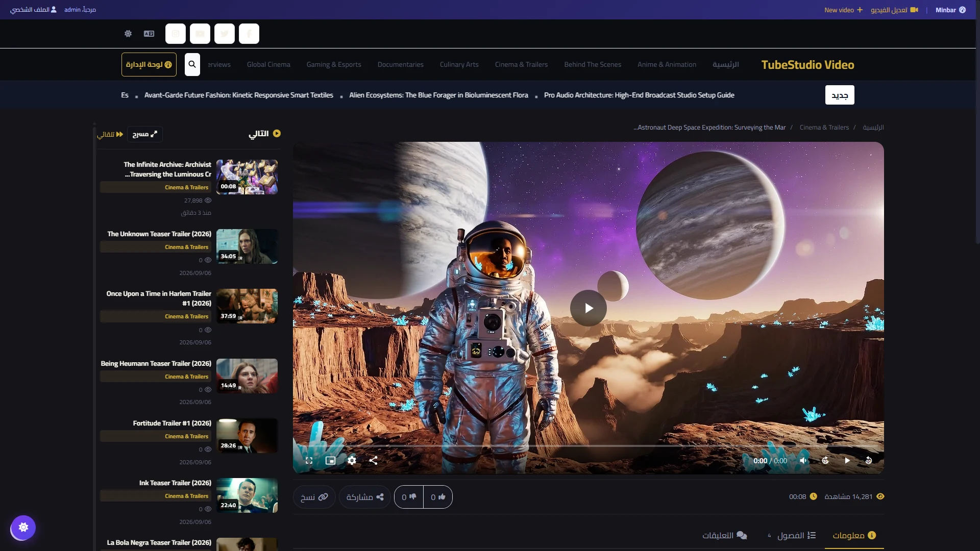Open ticker item Pro Audio Architecture
This screenshot has width=980, height=551.
coord(639,95)
